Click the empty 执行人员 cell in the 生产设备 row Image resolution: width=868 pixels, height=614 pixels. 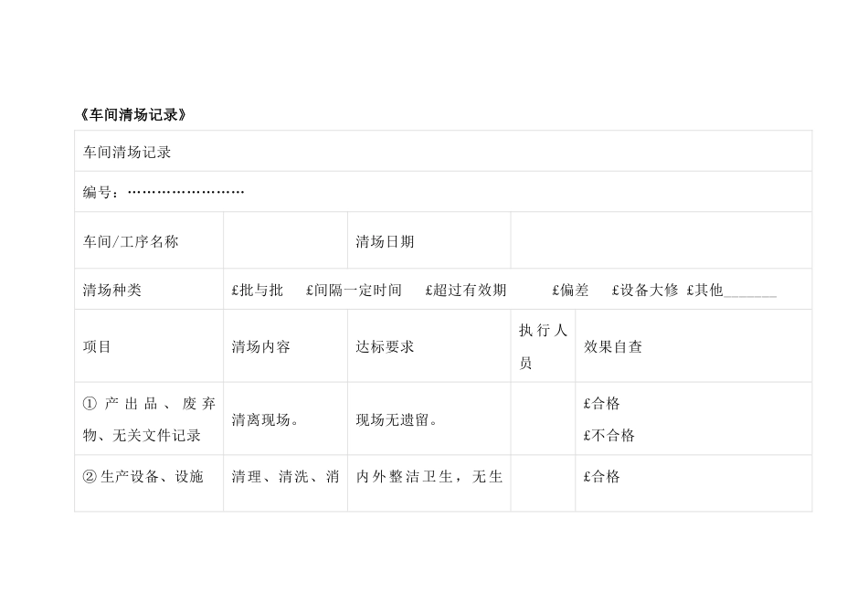[x=543, y=483]
